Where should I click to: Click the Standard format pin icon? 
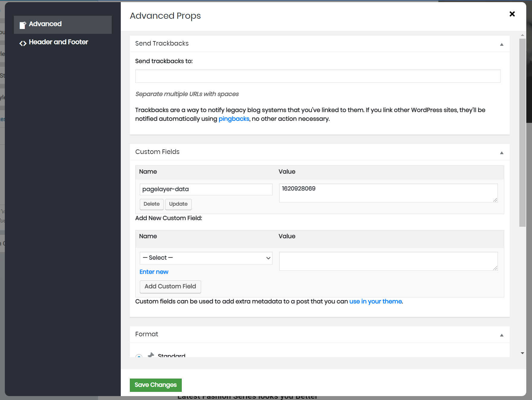(x=151, y=355)
